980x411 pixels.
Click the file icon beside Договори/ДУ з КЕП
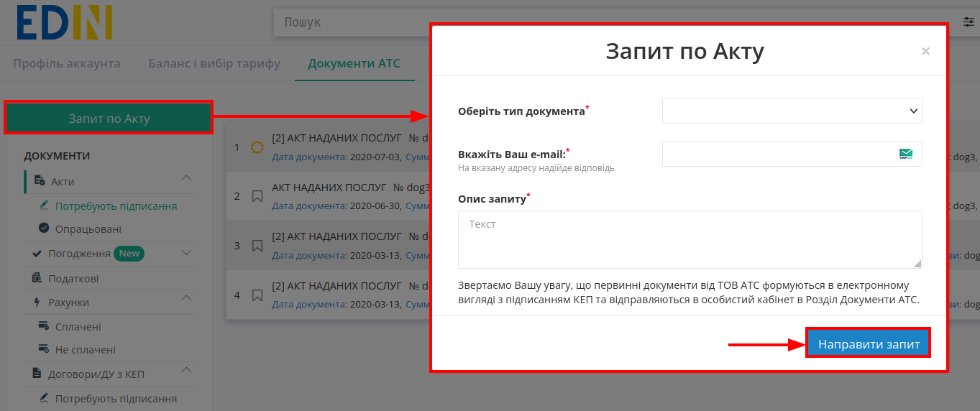point(37,374)
